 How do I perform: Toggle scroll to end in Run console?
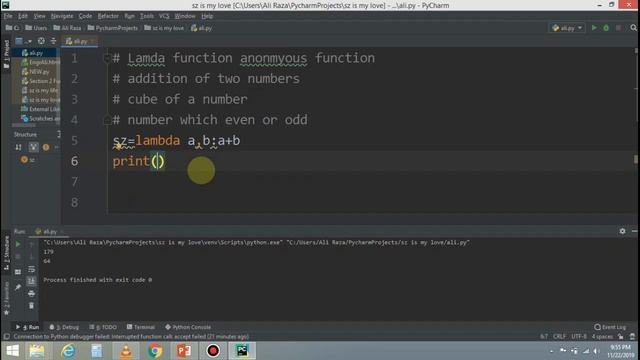(x=31, y=281)
